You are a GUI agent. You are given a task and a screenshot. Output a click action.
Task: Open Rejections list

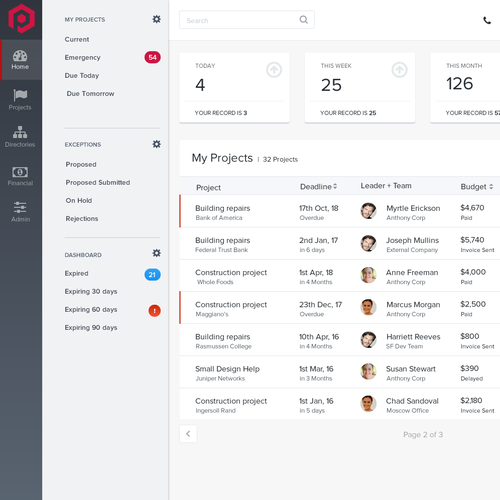pyautogui.click(x=82, y=219)
